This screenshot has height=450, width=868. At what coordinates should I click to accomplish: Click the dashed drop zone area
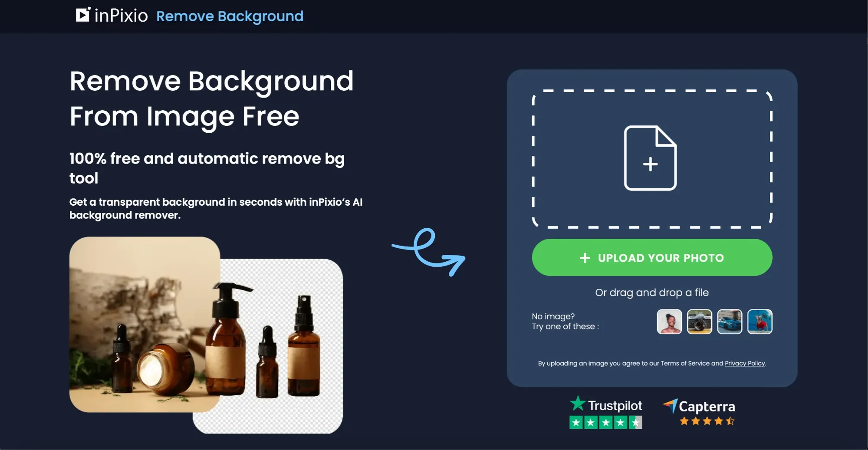point(652,159)
